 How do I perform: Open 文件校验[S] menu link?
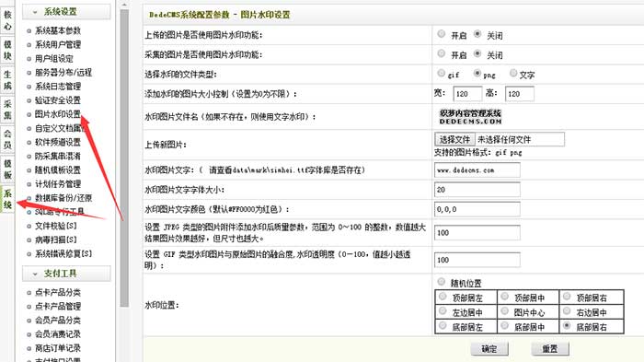pyautogui.click(x=56, y=226)
